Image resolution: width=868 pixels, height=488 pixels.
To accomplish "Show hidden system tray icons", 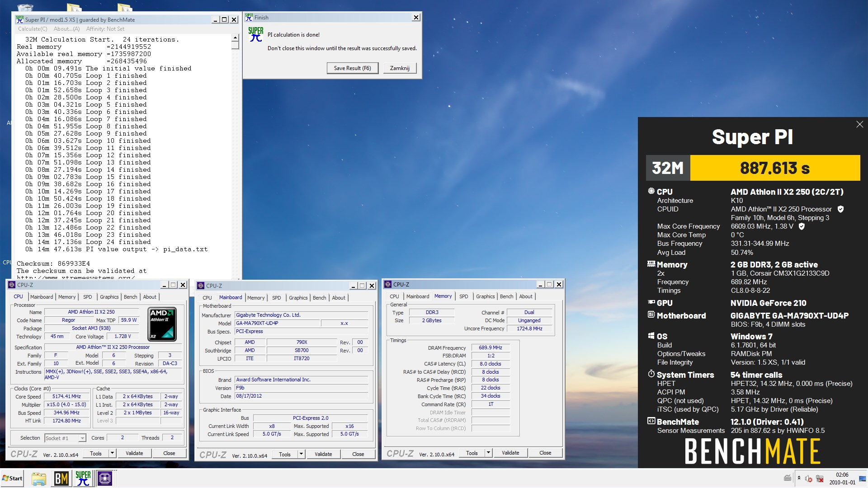I will pyautogui.click(x=799, y=478).
